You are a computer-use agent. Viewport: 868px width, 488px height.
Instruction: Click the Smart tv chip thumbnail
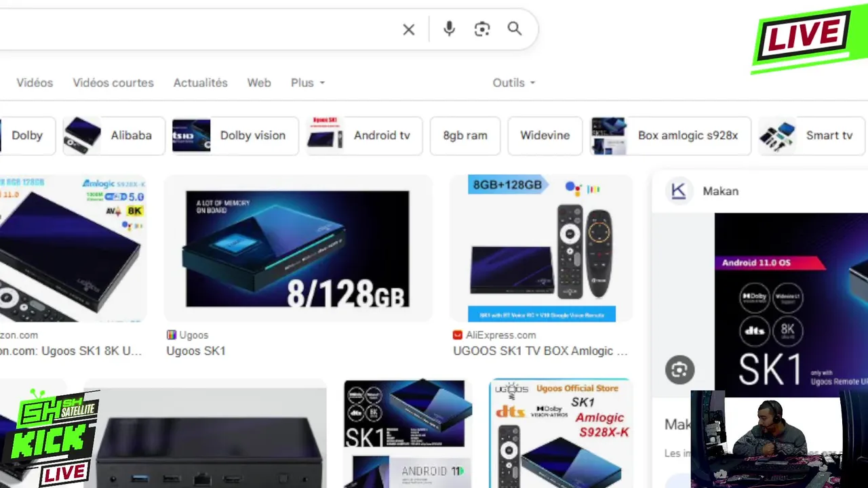tap(777, 136)
